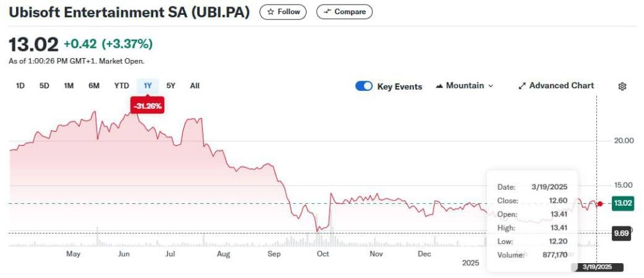Click the green 13.02 axis price tag

(621, 203)
